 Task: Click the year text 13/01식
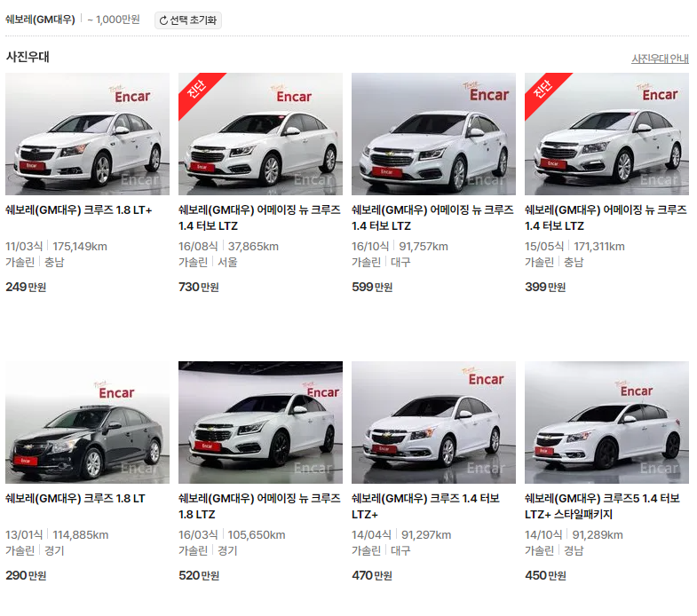(x=24, y=534)
